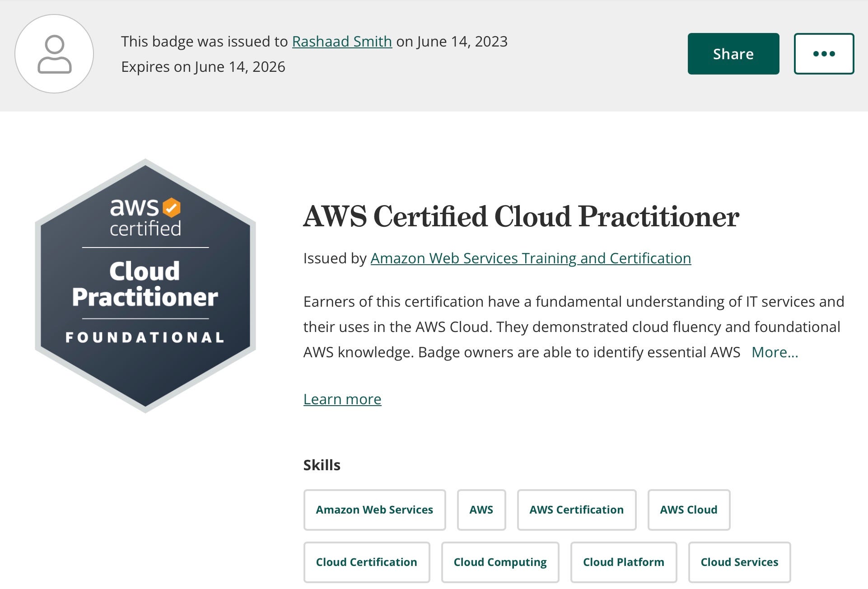Choose the Cloud Services skill tag

pyautogui.click(x=739, y=562)
